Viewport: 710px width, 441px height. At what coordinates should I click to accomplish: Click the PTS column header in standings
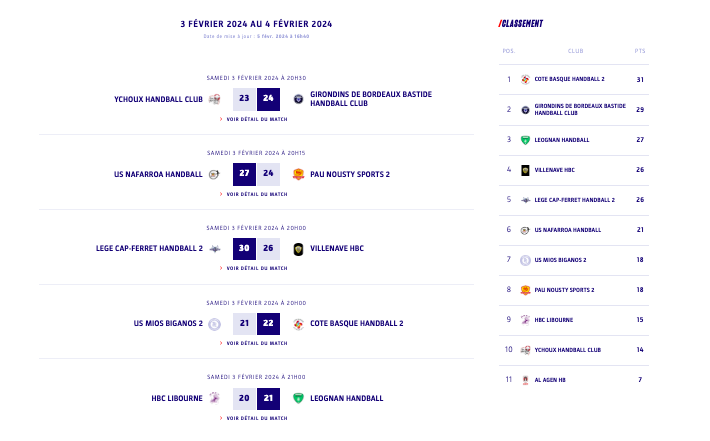pos(640,51)
